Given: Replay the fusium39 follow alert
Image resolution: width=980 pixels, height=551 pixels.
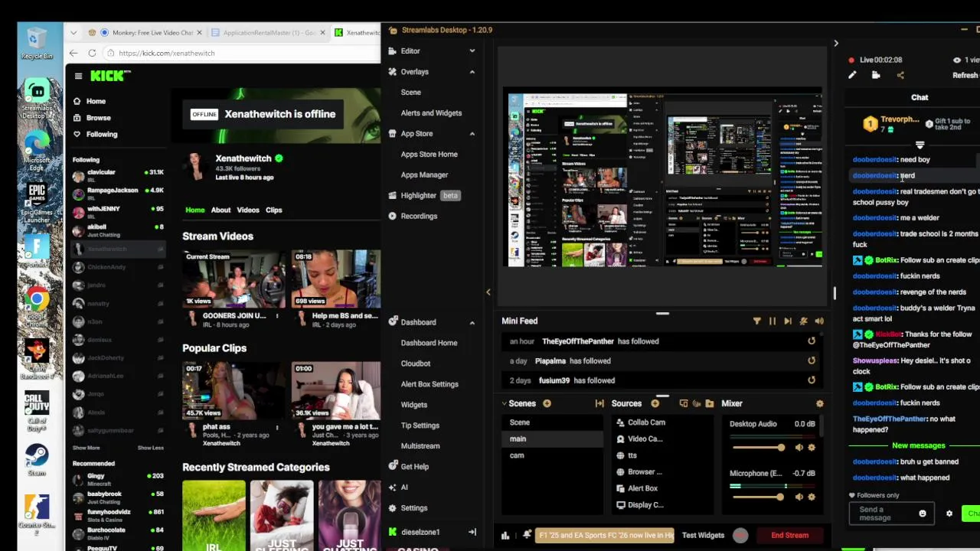Looking at the screenshot, I should pos(812,380).
